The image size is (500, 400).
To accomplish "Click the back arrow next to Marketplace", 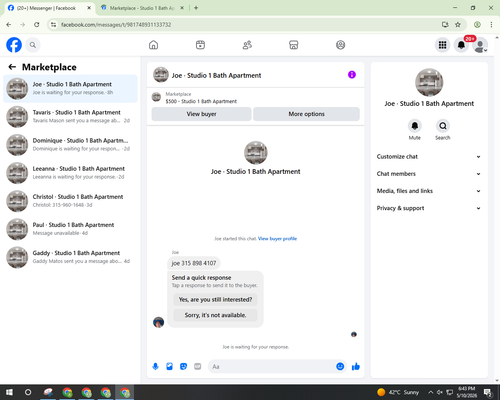I will tap(12, 67).
